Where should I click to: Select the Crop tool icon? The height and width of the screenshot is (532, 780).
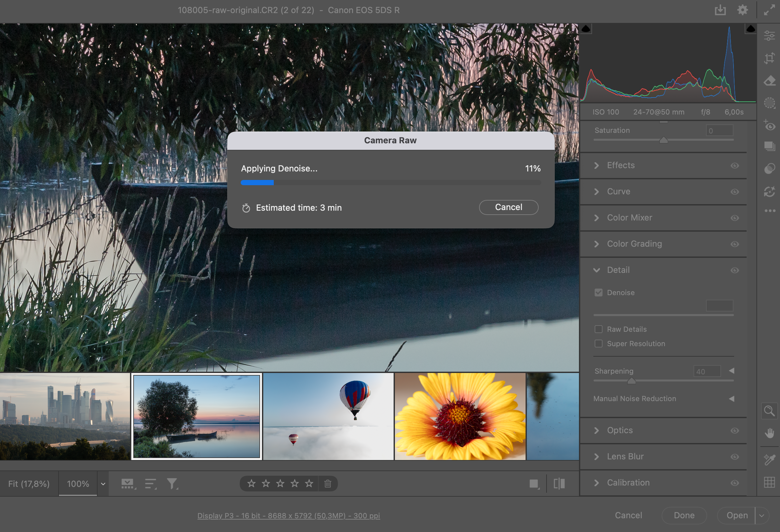click(769, 58)
